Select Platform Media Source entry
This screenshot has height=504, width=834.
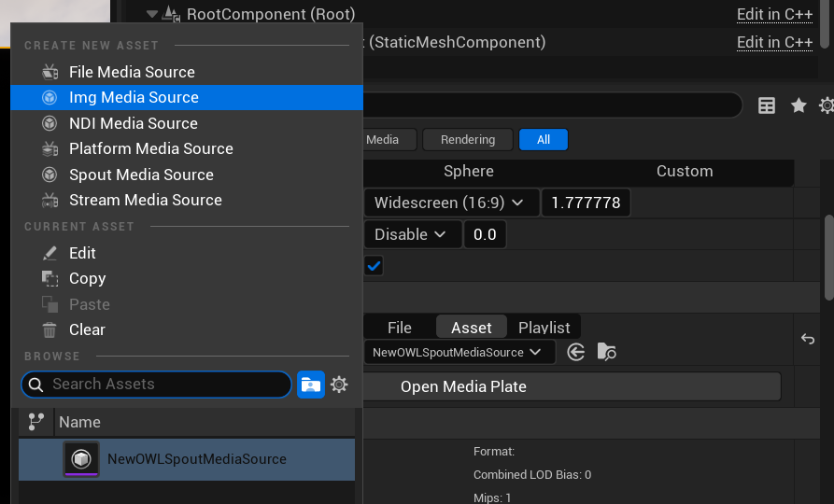tap(187, 148)
